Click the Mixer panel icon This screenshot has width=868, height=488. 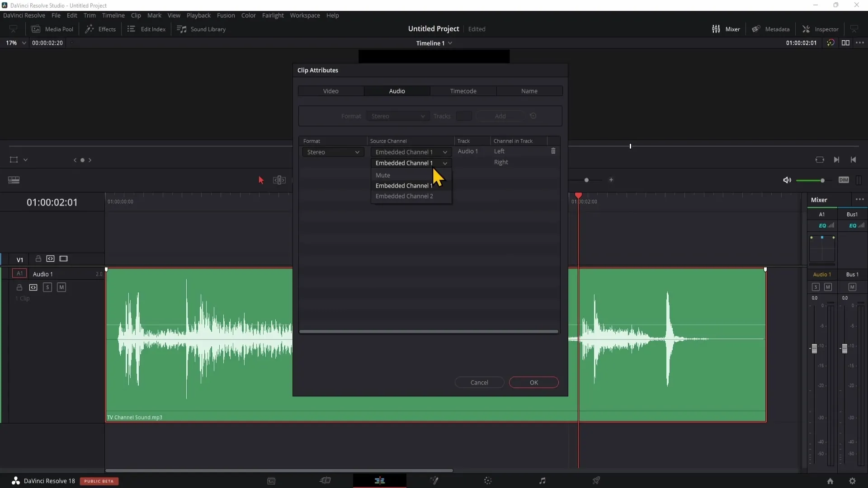tap(715, 28)
